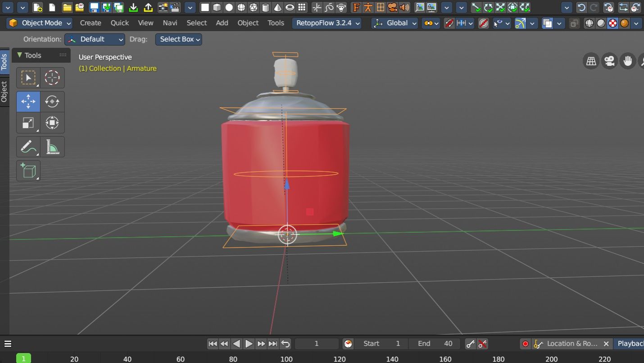Expand the RetopoFlow 3.2.4 menu

[x=328, y=23]
